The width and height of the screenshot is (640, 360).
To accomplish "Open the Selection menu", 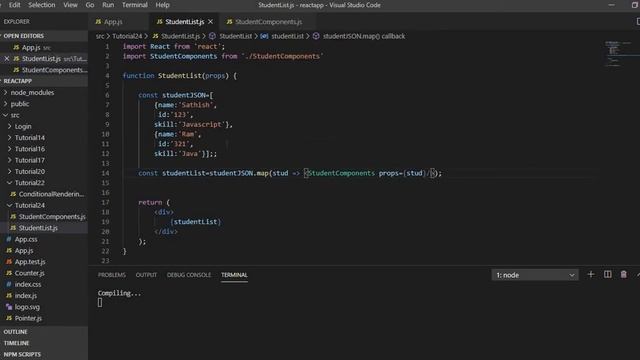I will [41, 5].
